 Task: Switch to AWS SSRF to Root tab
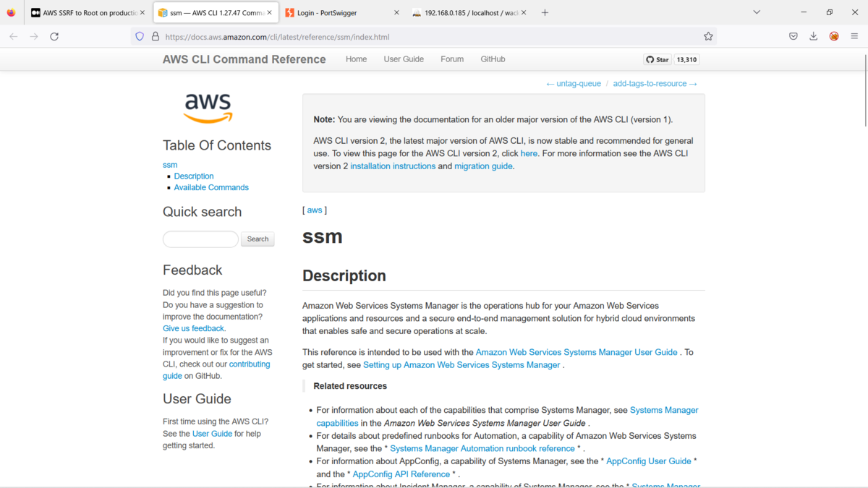(x=88, y=12)
